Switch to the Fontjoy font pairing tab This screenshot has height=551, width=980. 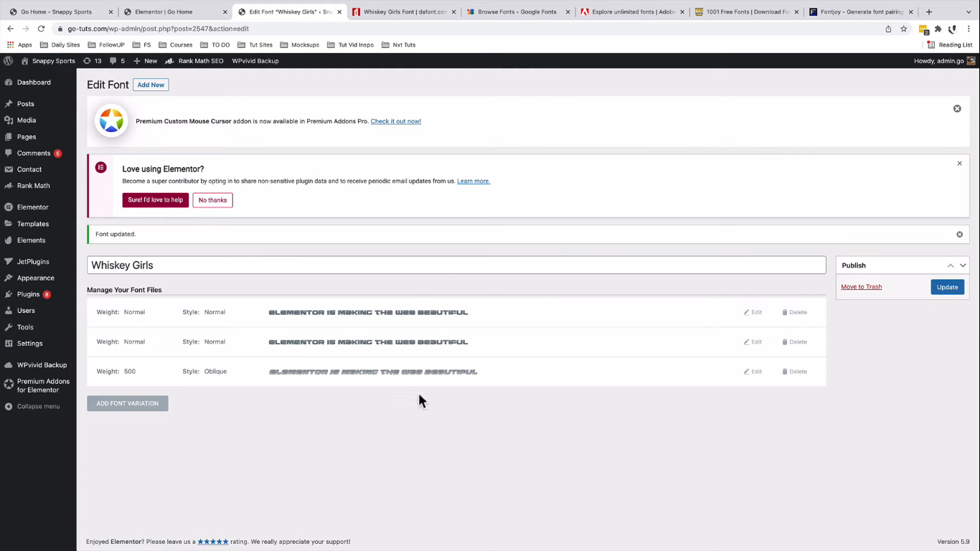(861, 11)
